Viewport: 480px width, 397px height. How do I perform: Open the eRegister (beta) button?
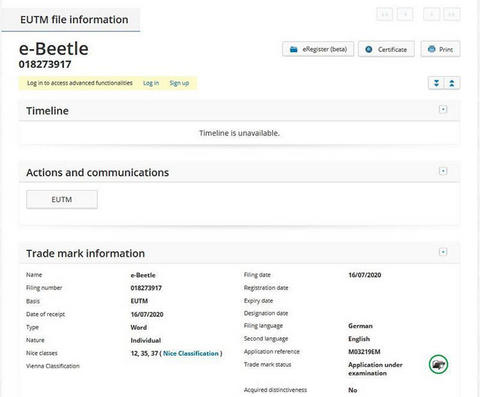pyautogui.click(x=318, y=49)
